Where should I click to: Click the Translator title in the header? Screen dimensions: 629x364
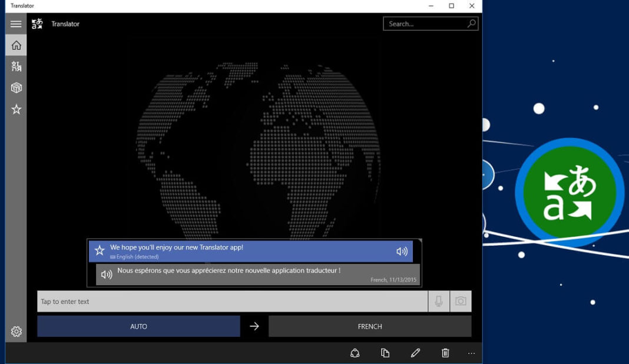pos(65,24)
